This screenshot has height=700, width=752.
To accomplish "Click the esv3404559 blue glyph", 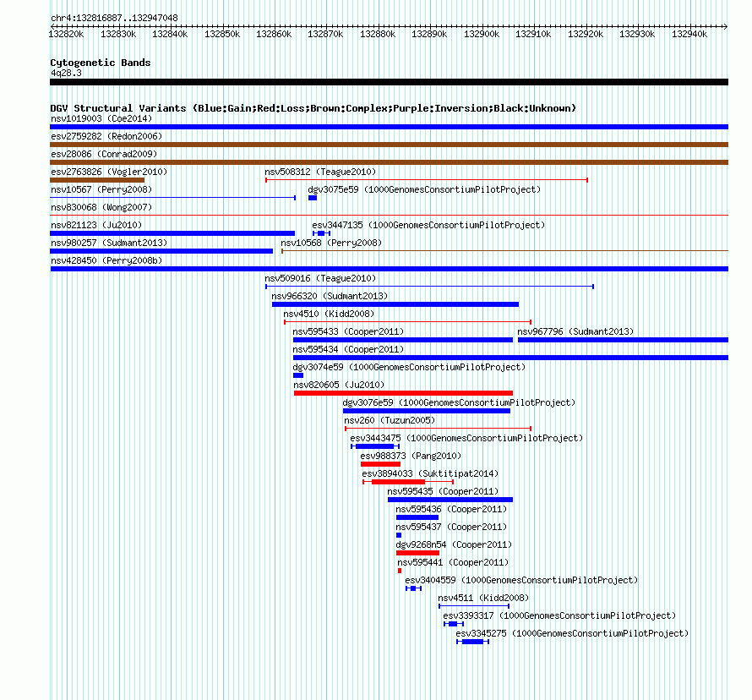I will 413,588.
